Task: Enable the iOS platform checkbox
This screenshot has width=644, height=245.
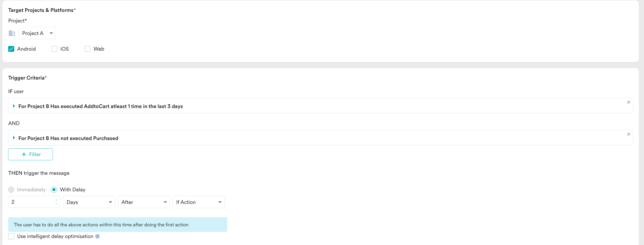Action: [54, 49]
